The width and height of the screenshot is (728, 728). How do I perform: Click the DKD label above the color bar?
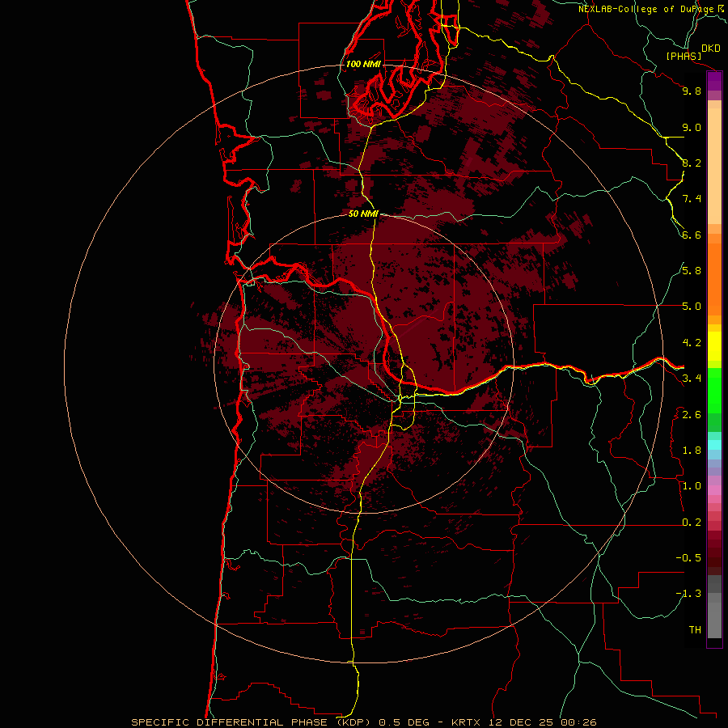(x=711, y=49)
